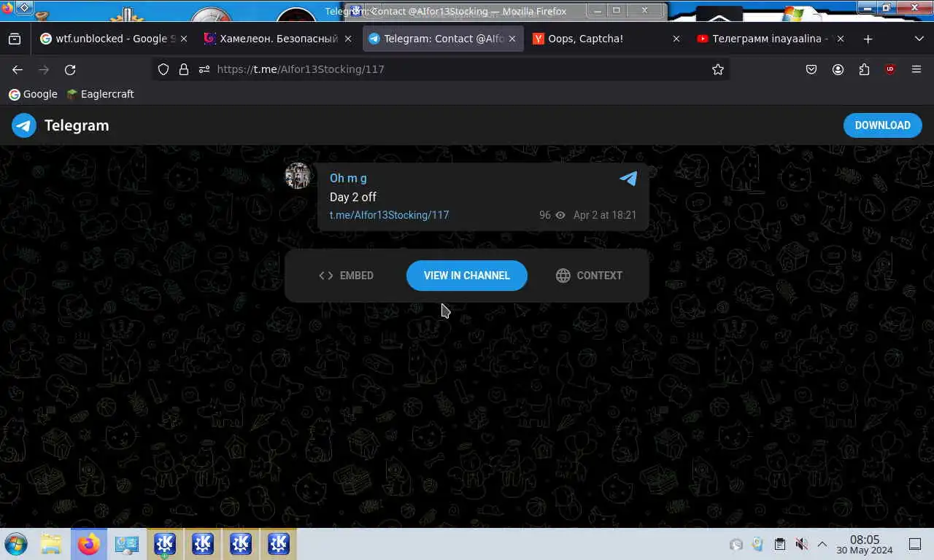934x560 pixels.
Task: Click the tracking protection shield icon
Action: 163,69
